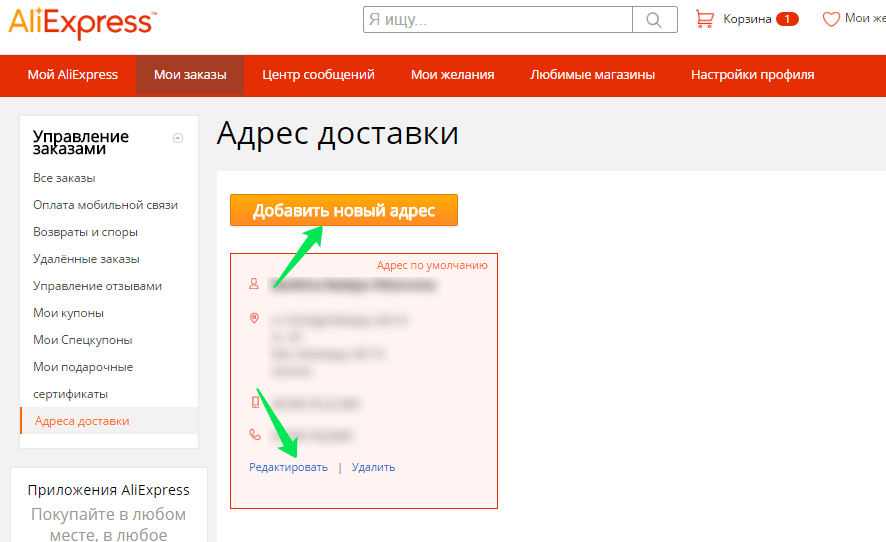Click the wishlist heart icon
886x542 pixels.
[x=830, y=19]
